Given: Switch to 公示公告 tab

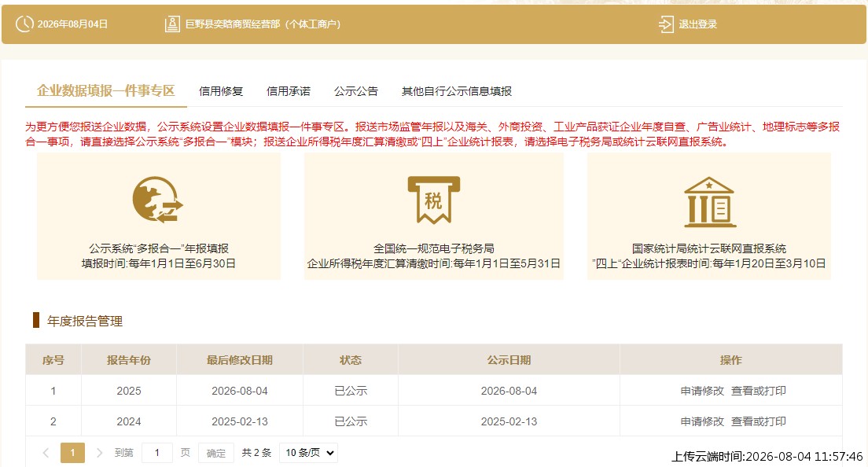Looking at the screenshot, I should 356,91.
